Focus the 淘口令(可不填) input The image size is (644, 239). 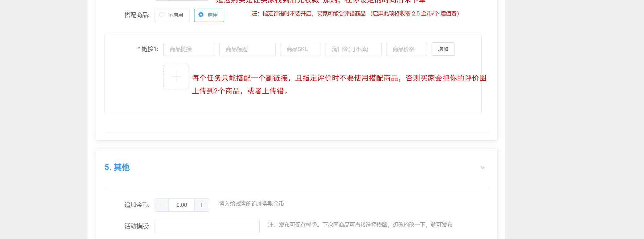[353, 49]
